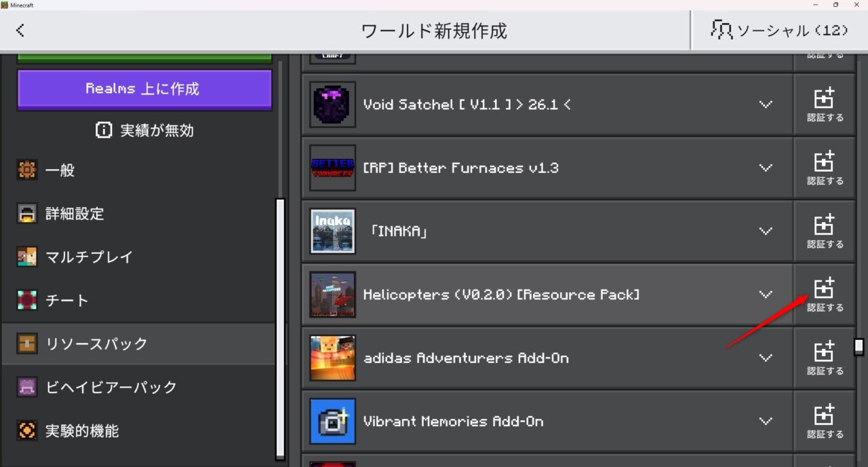This screenshot has width=868, height=467.
Task: Click the 詳細設定 furnace icon
Action: 27,214
